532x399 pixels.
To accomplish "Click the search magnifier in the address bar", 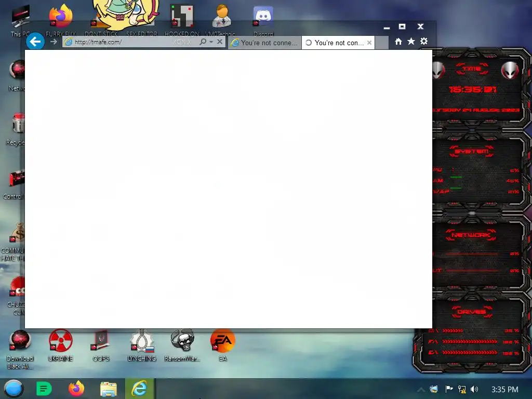I will [x=203, y=42].
